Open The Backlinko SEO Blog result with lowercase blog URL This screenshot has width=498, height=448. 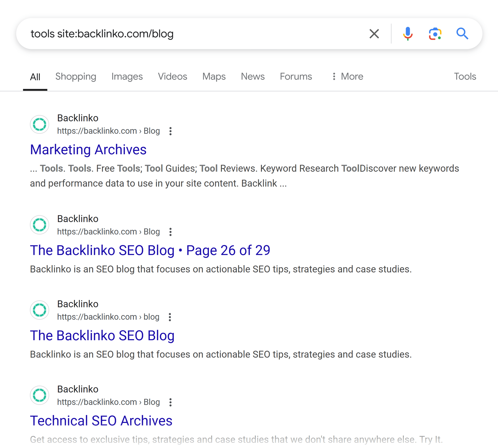[102, 336]
